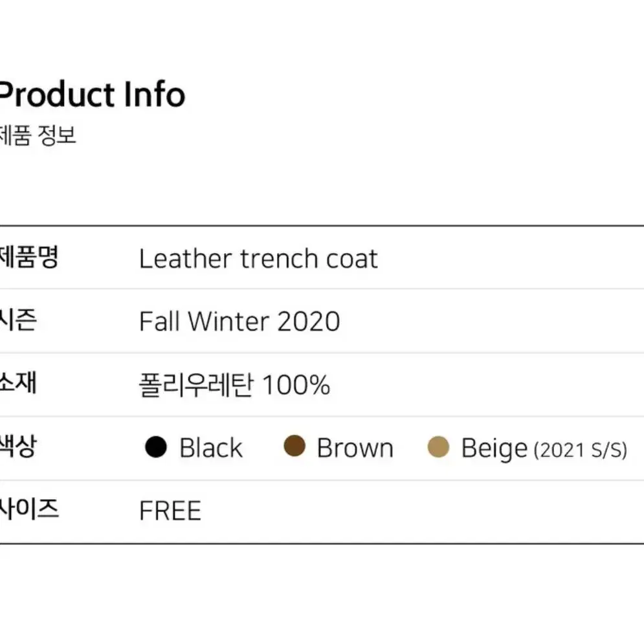Click the 사이즈 row label

(x=29, y=509)
